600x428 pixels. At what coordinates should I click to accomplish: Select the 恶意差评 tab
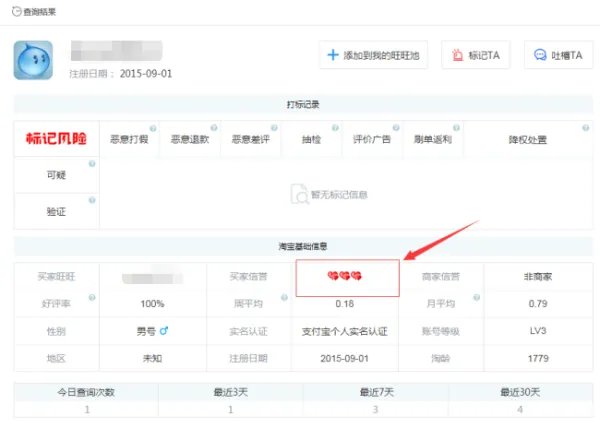point(251,139)
